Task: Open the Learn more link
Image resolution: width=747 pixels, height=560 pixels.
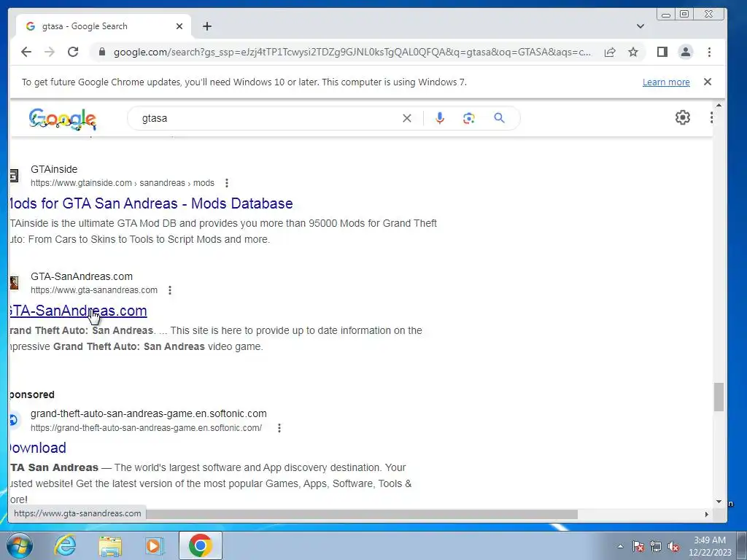Action: tap(666, 82)
